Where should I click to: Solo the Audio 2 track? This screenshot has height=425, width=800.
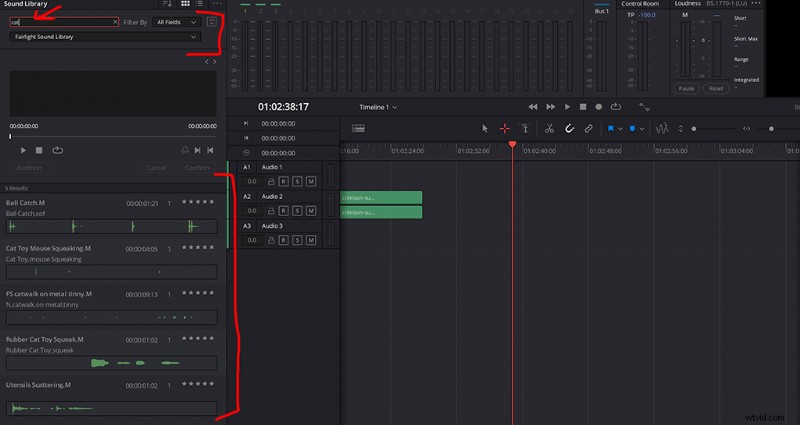(297, 211)
